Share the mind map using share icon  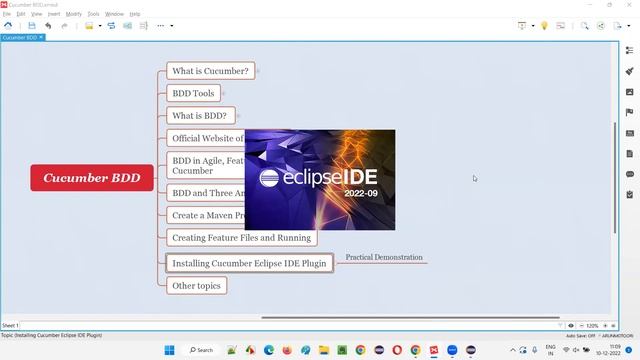click(x=601, y=26)
